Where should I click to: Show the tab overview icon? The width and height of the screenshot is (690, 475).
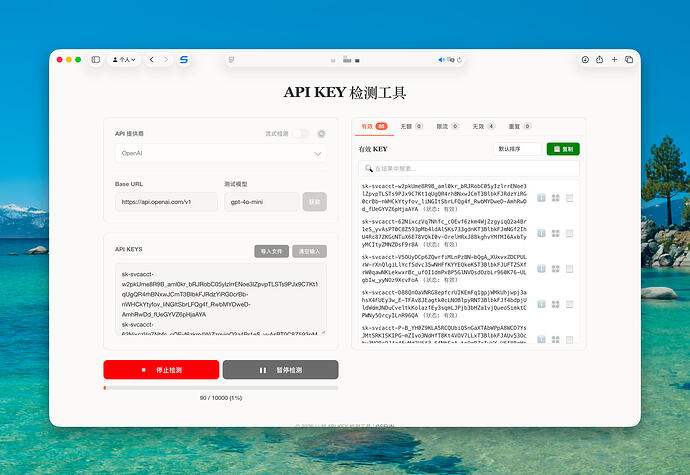[629, 59]
